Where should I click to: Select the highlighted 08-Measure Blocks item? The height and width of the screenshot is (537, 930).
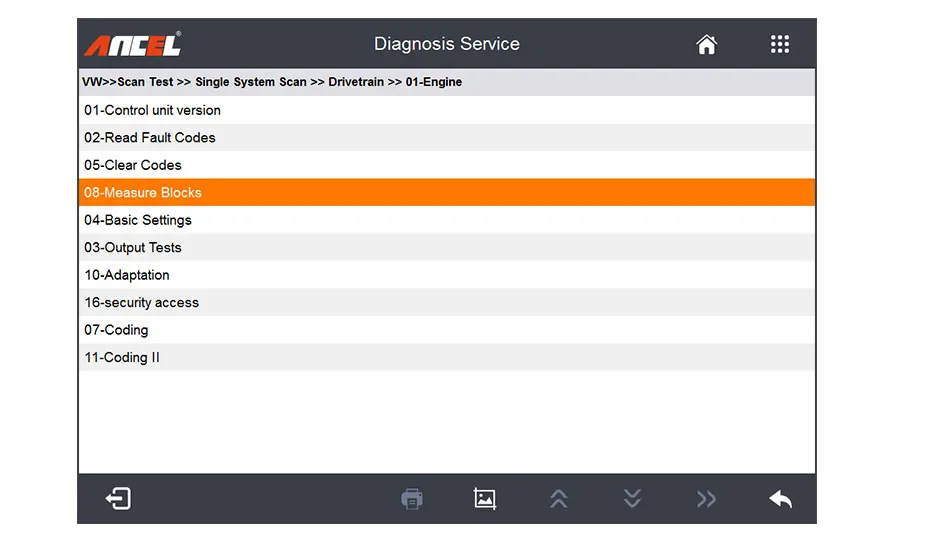point(143,193)
